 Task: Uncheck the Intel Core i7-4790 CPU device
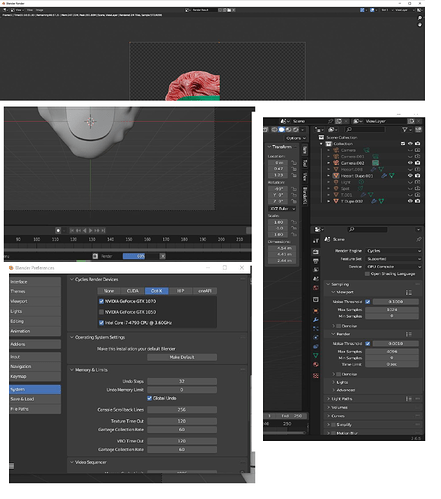101,323
